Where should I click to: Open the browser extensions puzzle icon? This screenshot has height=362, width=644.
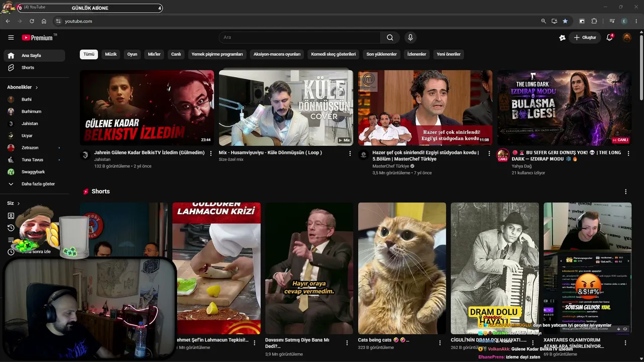coord(594,21)
